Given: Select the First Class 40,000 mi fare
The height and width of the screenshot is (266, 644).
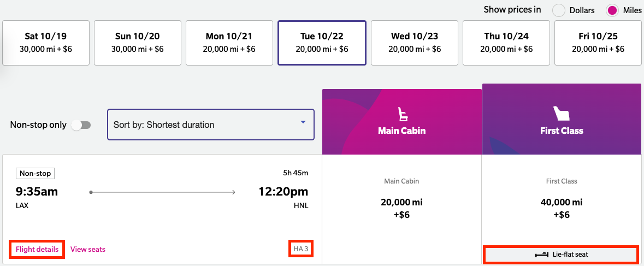Looking at the screenshot, I should pyautogui.click(x=561, y=208).
